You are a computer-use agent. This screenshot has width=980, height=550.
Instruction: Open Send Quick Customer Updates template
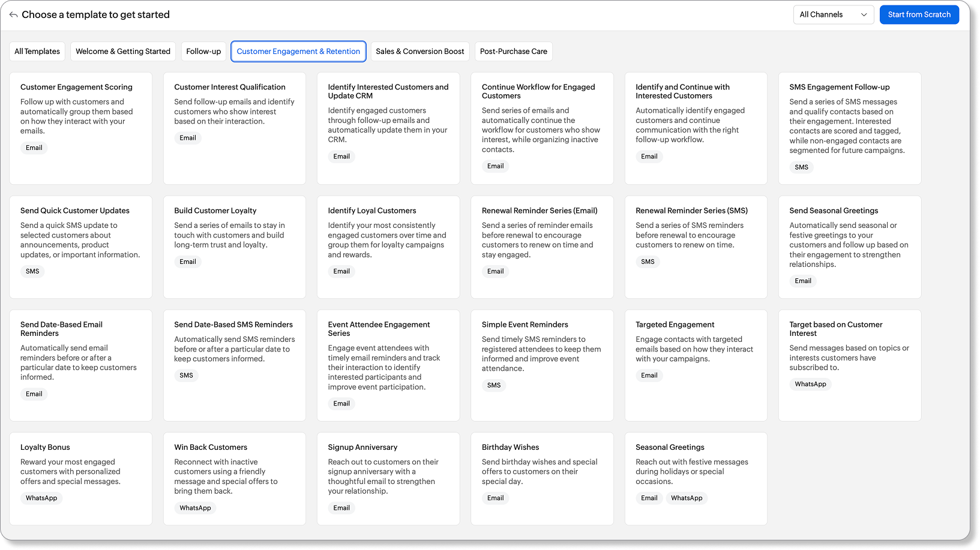(x=80, y=247)
